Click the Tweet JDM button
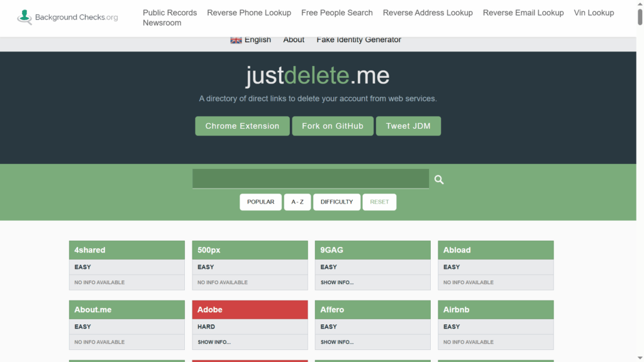The height and width of the screenshot is (362, 644). pos(408,126)
